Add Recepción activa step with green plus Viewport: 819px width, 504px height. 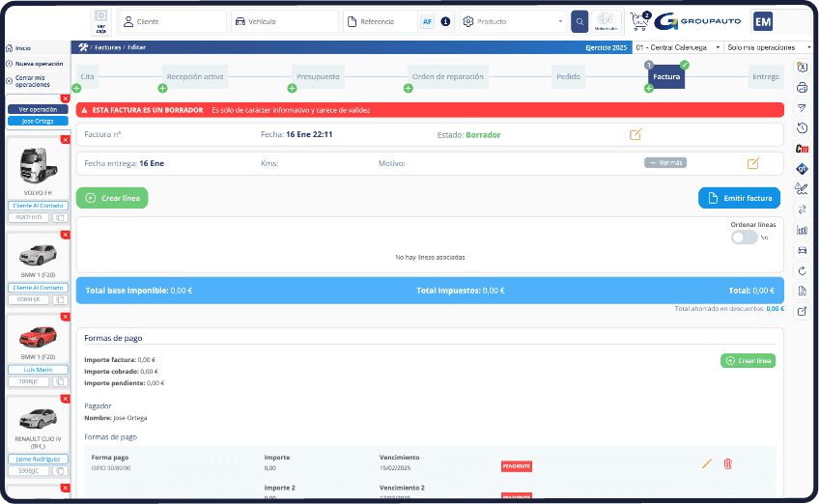click(162, 88)
